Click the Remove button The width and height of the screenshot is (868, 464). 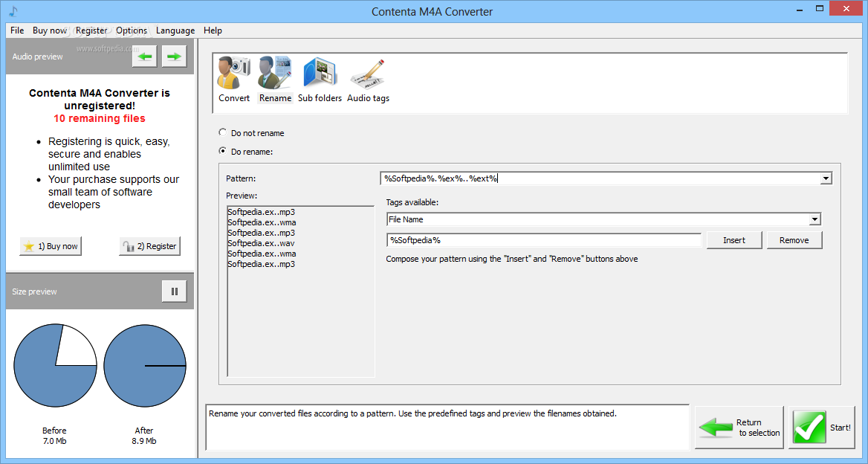tap(794, 239)
